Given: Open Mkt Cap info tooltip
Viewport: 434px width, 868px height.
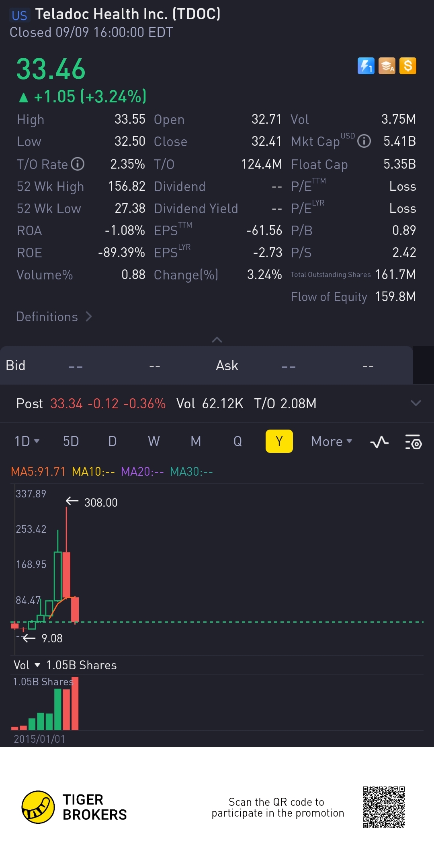Looking at the screenshot, I should (364, 141).
